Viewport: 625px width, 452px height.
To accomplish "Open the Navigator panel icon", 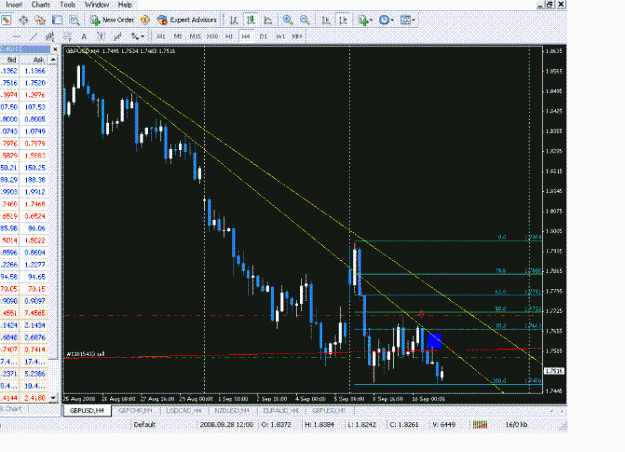I will click(x=40, y=20).
